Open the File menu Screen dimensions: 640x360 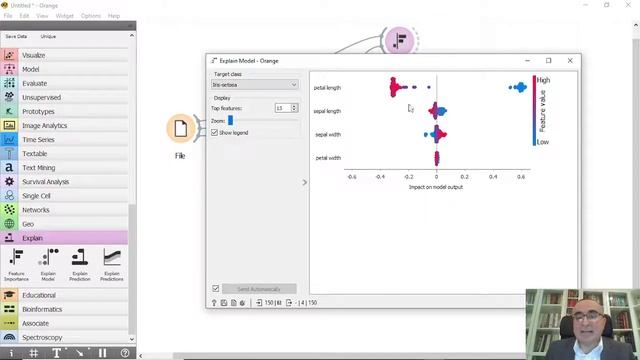pyautogui.click(x=8, y=16)
